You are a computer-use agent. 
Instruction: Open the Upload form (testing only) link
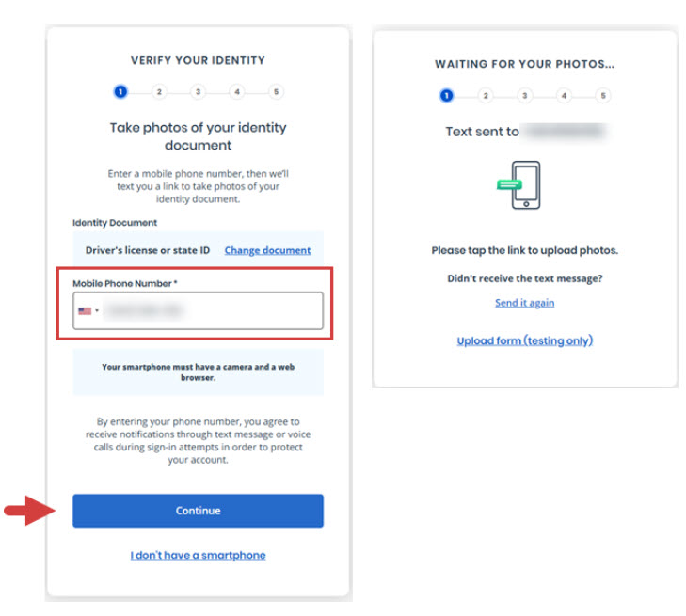point(524,340)
